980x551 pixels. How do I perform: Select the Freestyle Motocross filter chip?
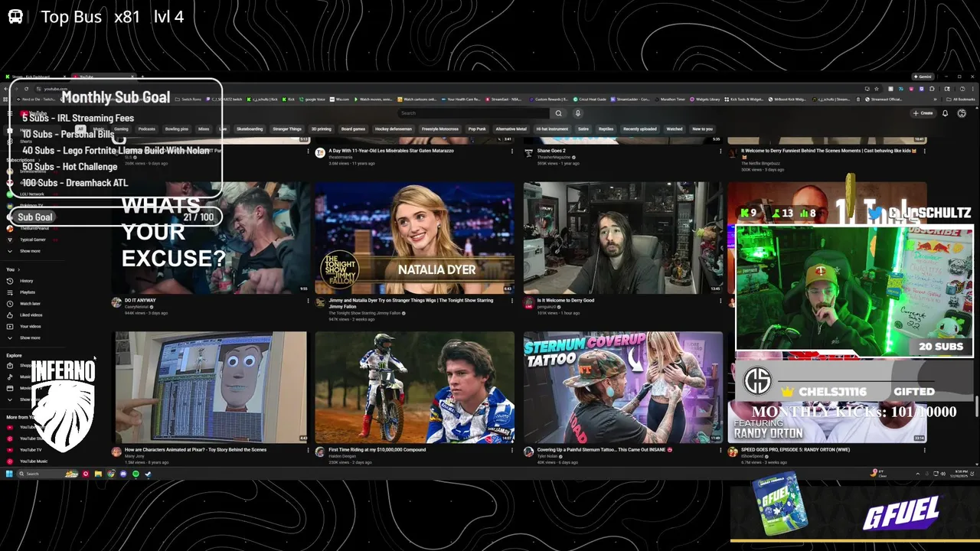440,129
